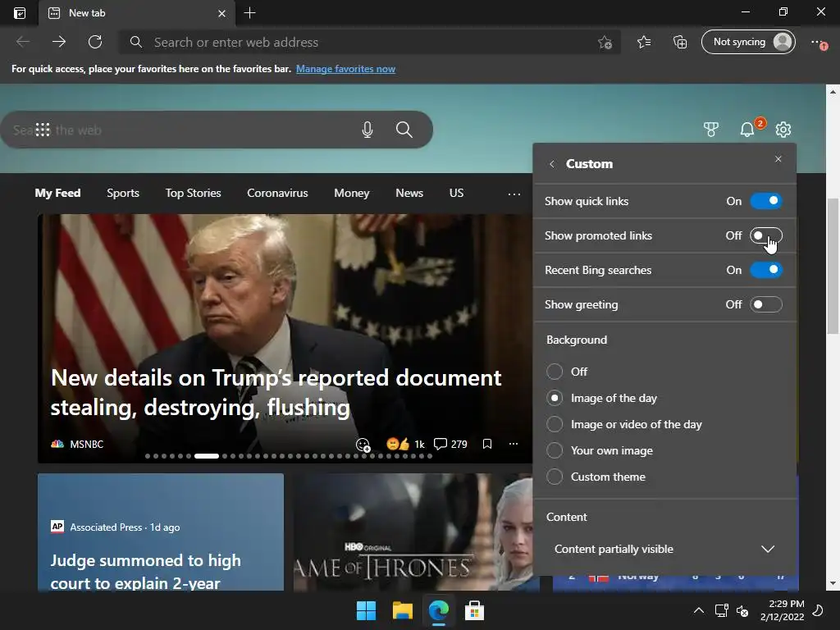This screenshot has width=840, height=630.
Task: Open the News feed tab
Action: pos(409,193)
